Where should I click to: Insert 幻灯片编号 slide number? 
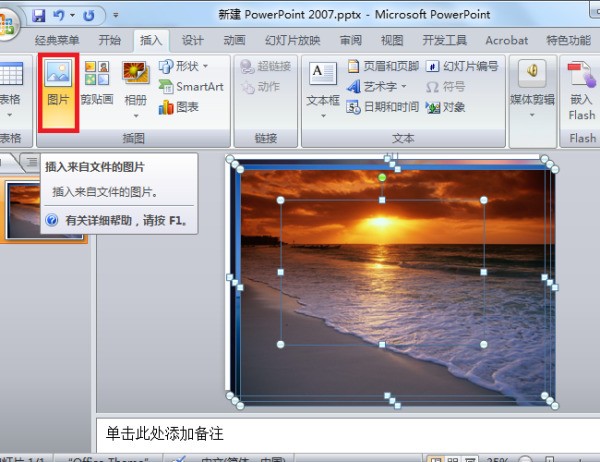pyautogui.click(x=462, y=67)
